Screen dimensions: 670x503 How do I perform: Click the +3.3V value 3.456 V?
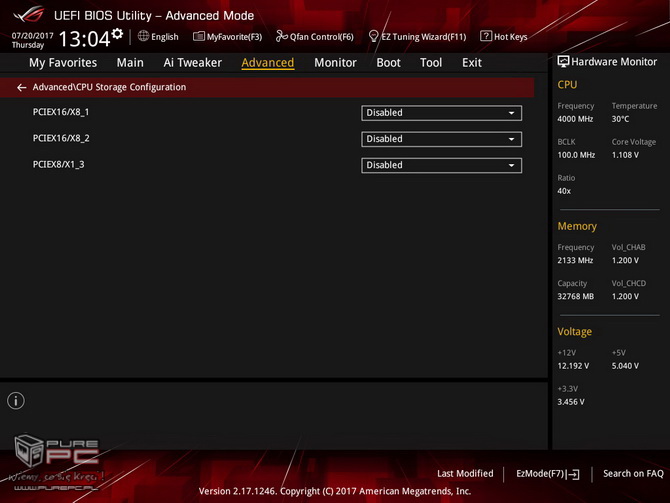coord(571,402)
